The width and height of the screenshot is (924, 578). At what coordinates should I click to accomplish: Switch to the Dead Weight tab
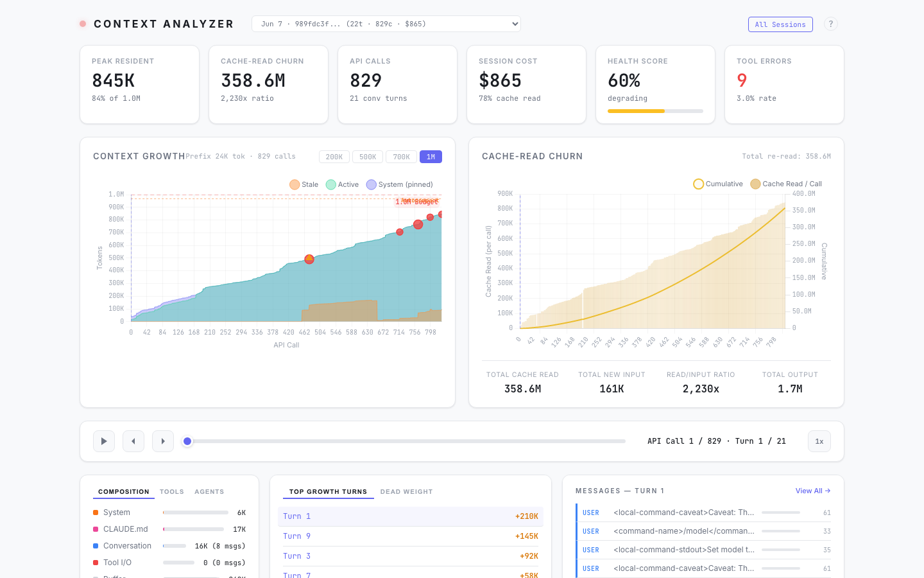[407, 492]
